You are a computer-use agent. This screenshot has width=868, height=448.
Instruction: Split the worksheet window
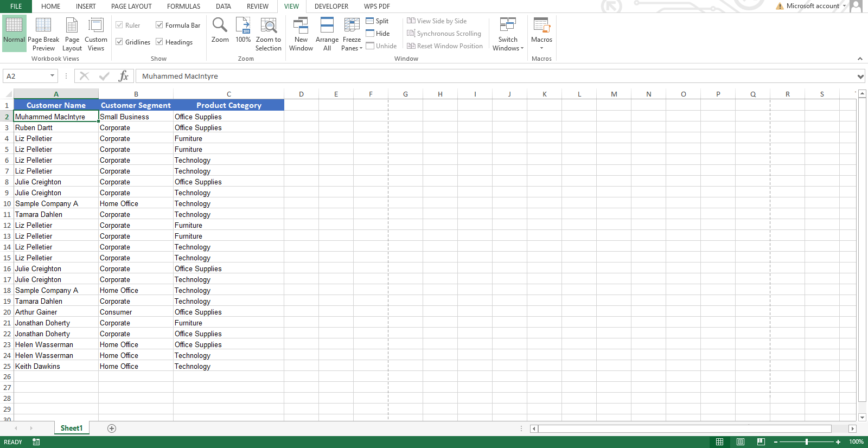tap(377, 21)
